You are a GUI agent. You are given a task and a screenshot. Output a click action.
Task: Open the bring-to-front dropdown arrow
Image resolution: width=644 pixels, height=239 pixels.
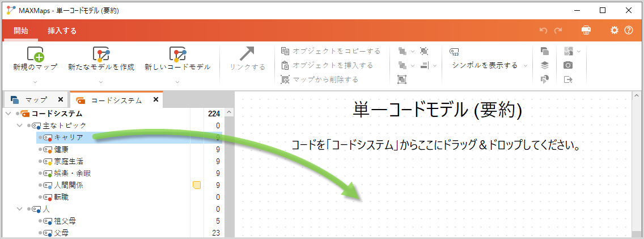click(413, 52)
